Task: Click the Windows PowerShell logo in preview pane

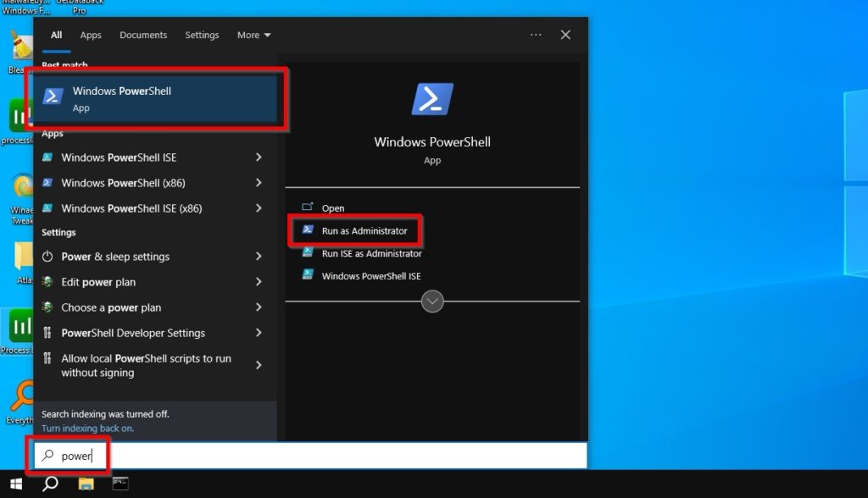Action: pos(432,98)
